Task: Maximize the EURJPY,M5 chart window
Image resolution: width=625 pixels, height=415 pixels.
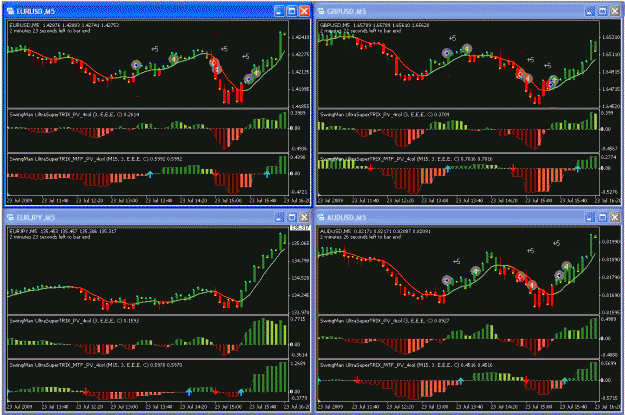Action: [292, 217]
